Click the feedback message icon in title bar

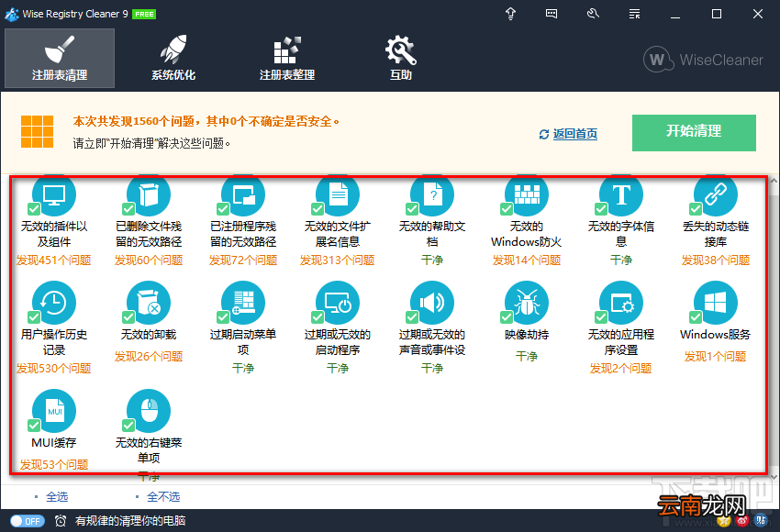point(552,14)
